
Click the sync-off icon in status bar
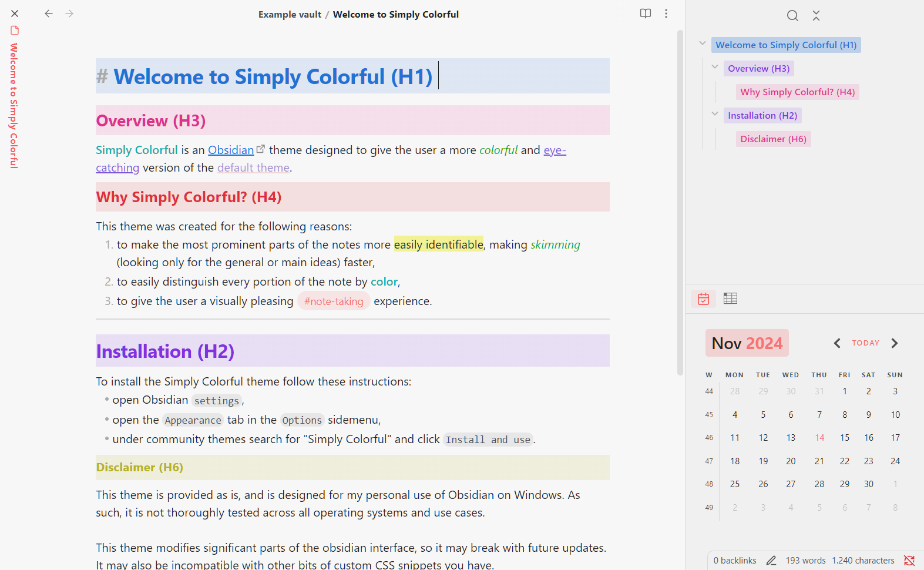click(909, 561)
